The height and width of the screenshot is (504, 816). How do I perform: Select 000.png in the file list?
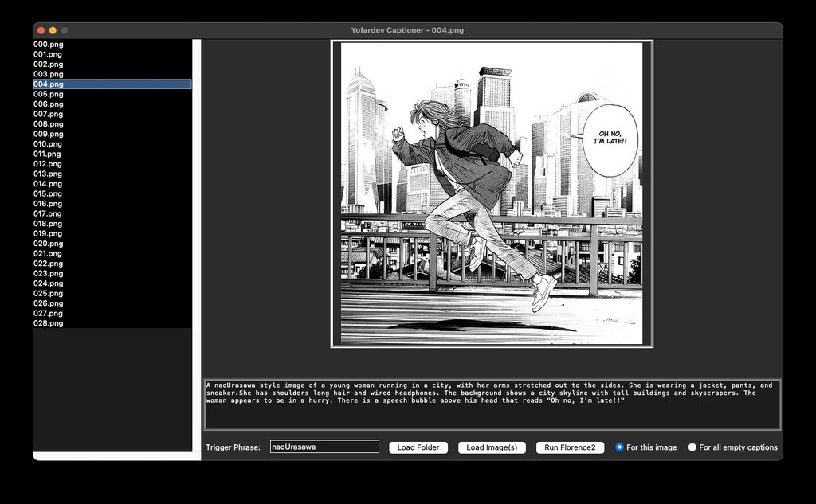tap(49, 45)
